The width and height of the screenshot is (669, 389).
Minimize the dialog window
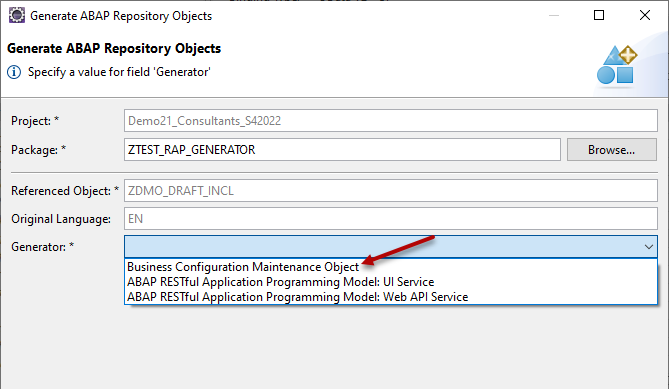(554, 15)
